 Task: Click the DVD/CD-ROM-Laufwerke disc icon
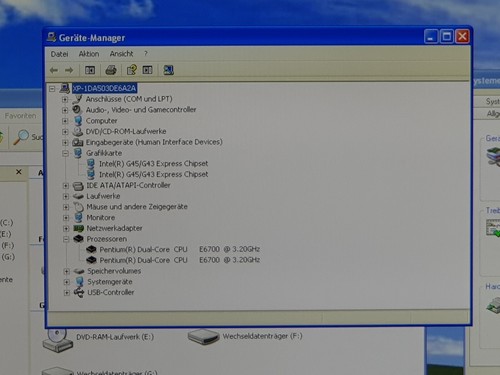click(x=78, y=131)
